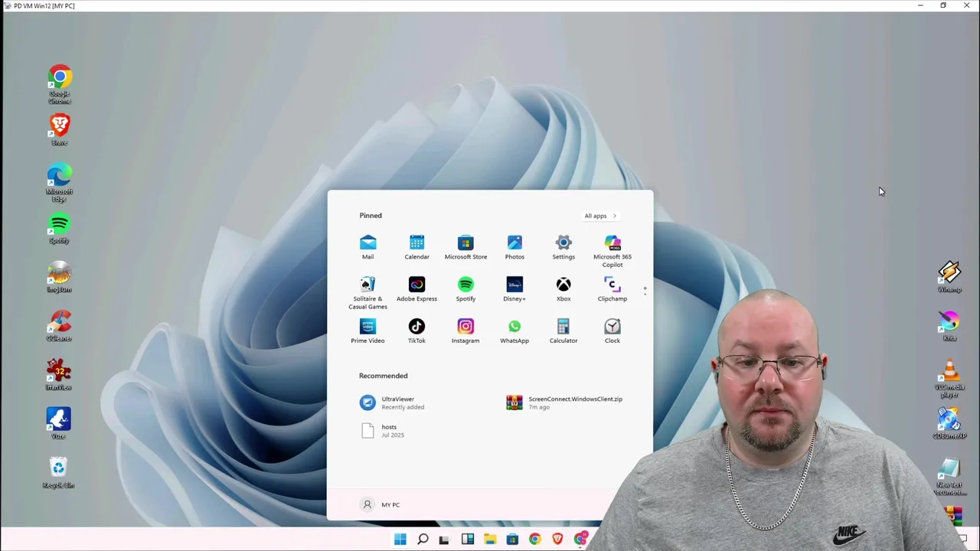This screenshot has height=551, width=980.
Task: Launch Clipchamp video editor
Action: click(x=612, y=289)
